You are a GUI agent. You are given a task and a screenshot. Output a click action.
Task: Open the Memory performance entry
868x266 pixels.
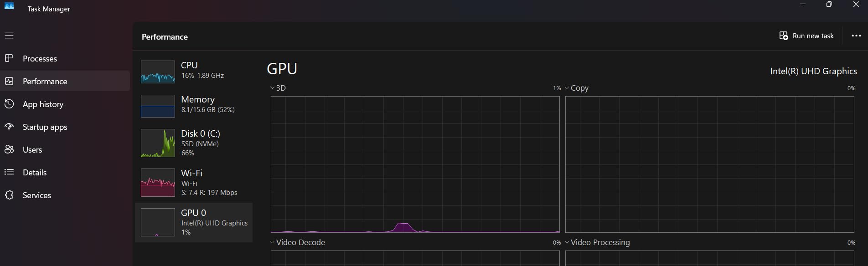tap(194, 105)
